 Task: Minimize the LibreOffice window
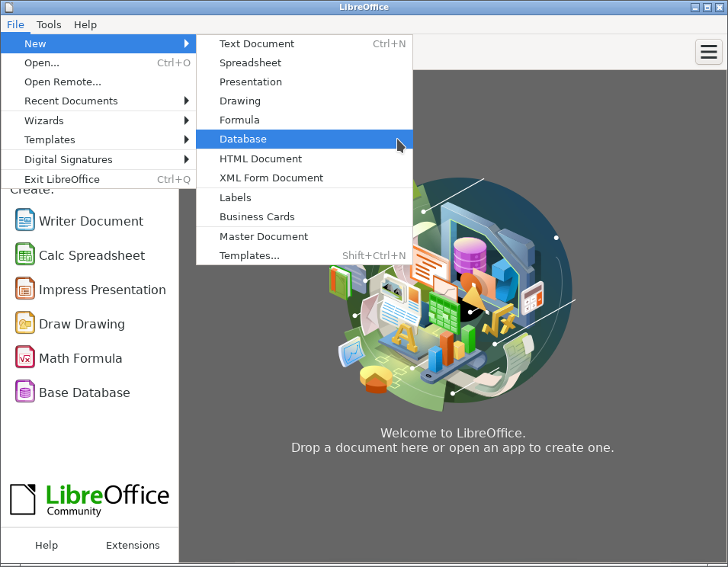[695, 8]
